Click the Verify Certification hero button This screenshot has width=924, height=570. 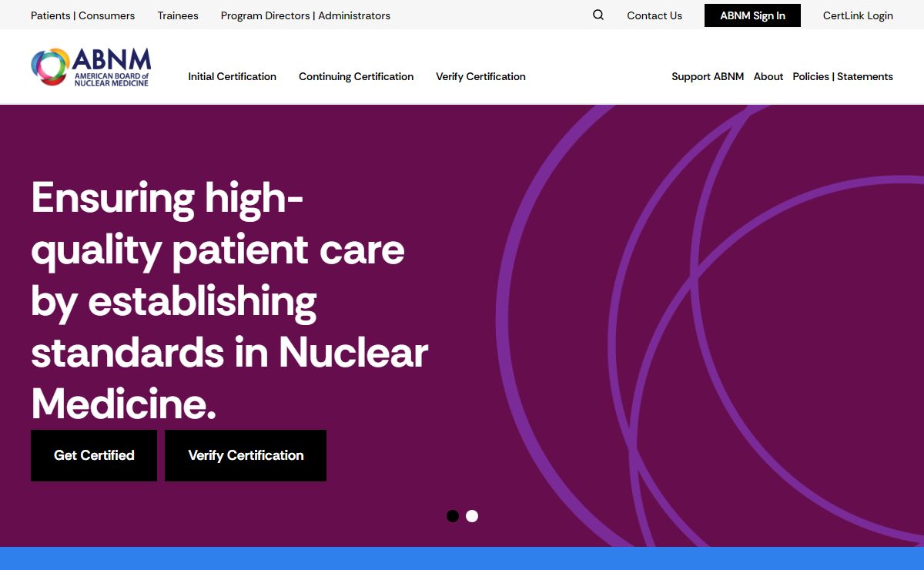click(x=246, y=455)
